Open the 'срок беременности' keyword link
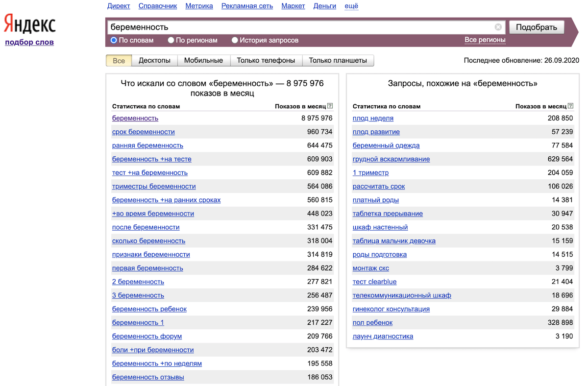This screenshot has width=588, height=386. pos(143,132)
